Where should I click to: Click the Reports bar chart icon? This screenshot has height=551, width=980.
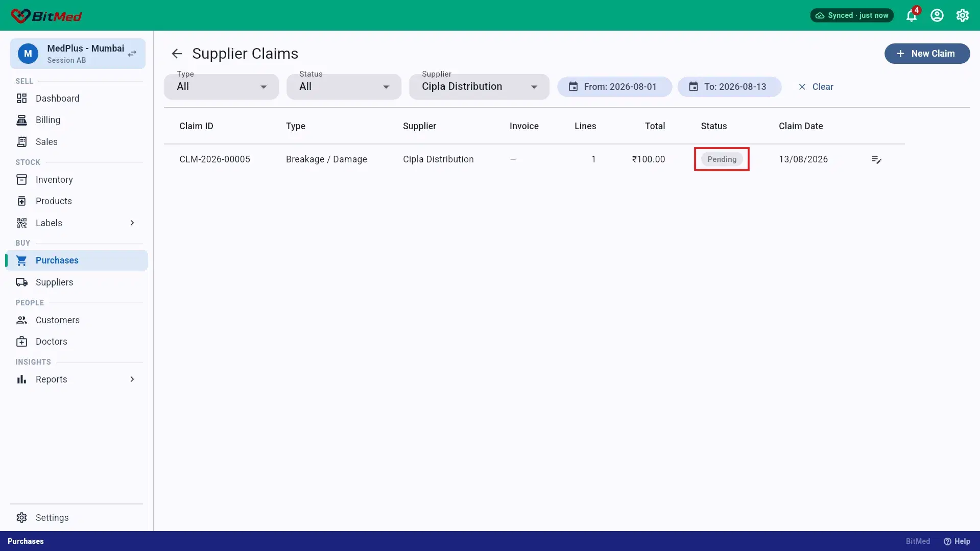pyautogui.click(x=21, y=379)
